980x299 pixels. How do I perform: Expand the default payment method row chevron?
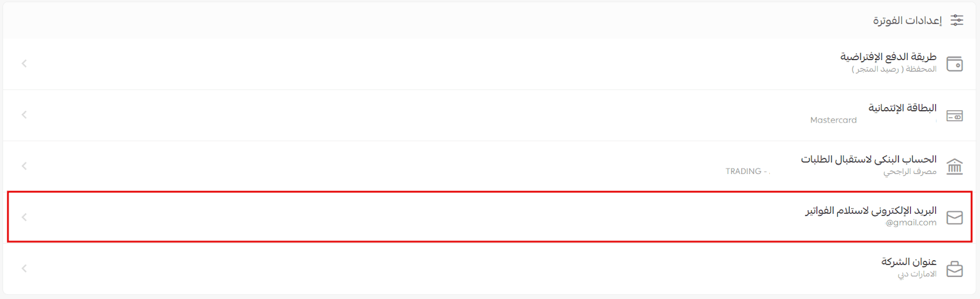[24, 64]
